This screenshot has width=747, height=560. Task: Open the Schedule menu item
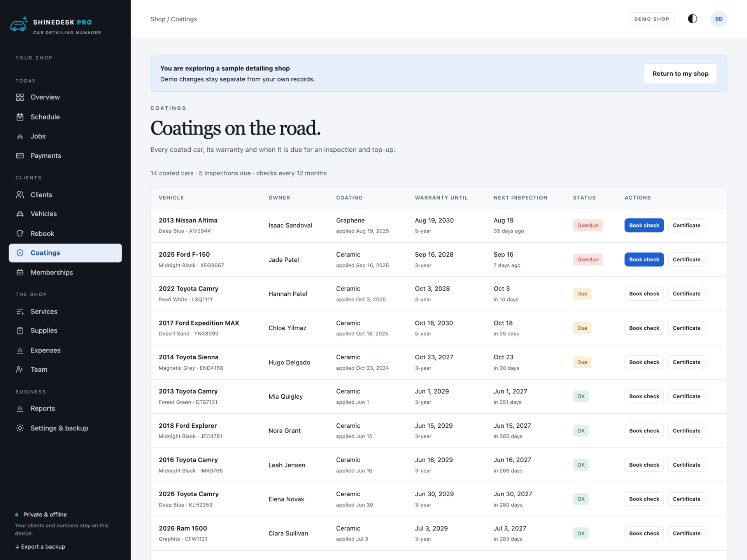click(65, 117)
